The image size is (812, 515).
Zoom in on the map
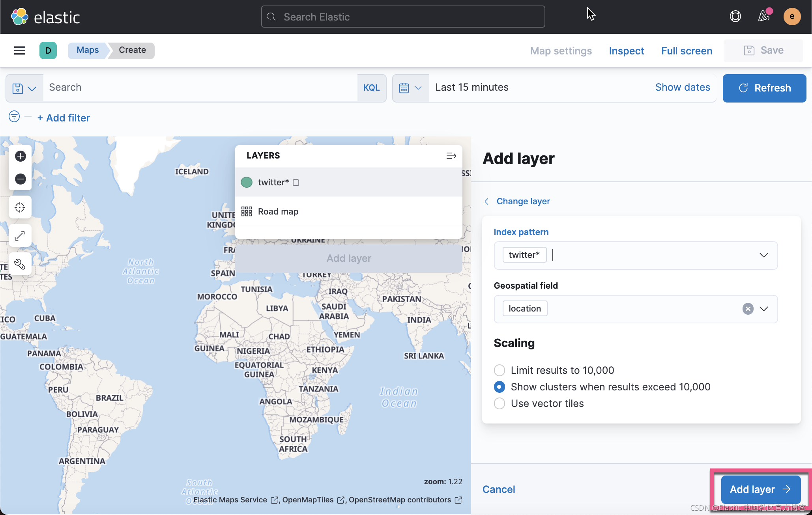21,156
